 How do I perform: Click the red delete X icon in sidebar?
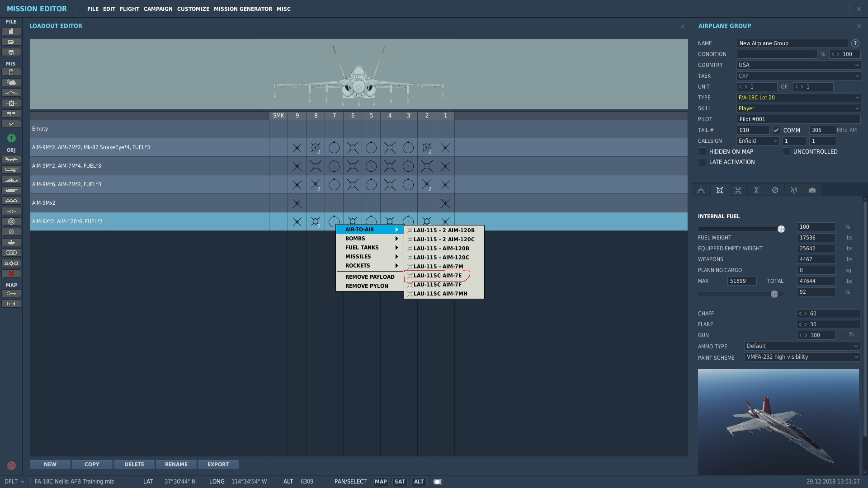click(x=11, y=273)
